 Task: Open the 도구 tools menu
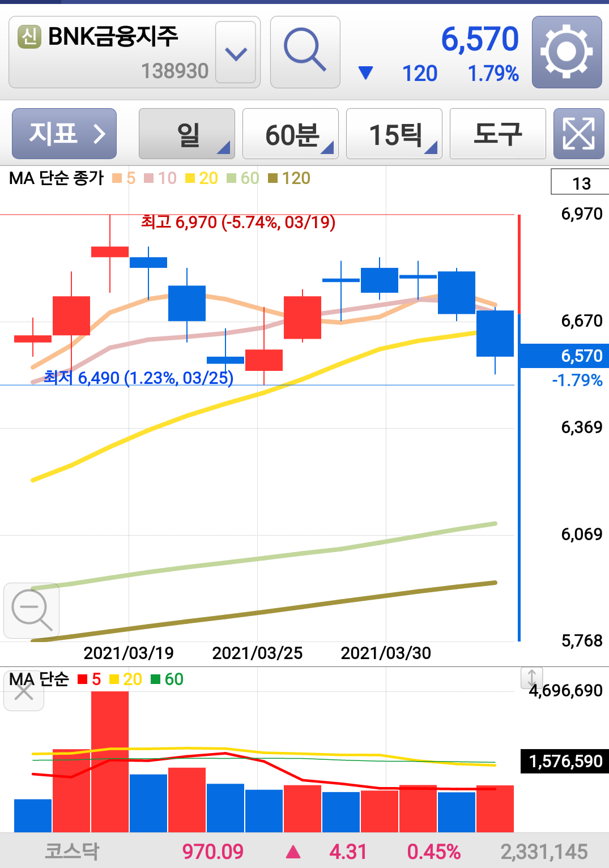coord(498,134)
